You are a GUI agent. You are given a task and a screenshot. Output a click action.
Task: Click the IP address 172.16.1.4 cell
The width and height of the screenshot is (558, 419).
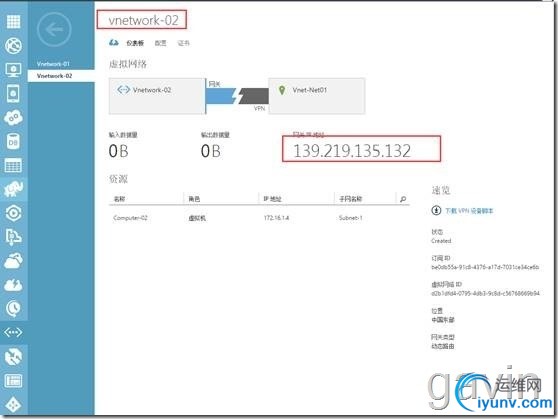[276, 218]
